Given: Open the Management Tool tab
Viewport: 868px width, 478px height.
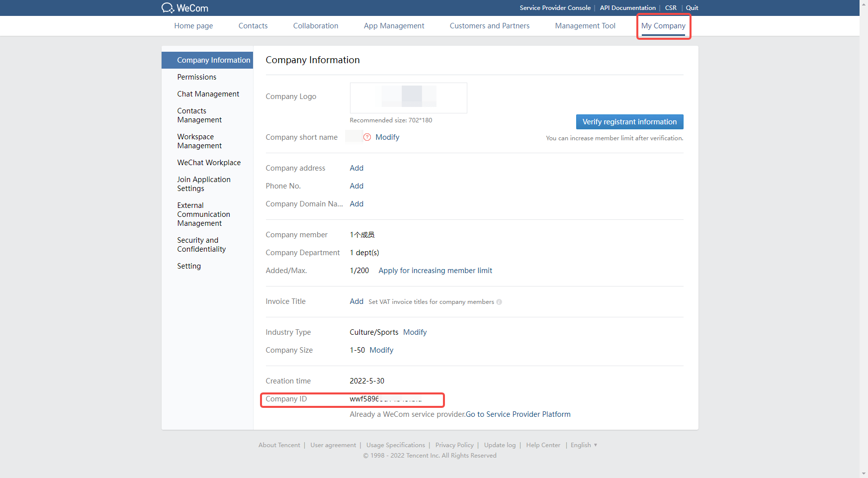Looking at the screenshot, I should point(585,26).
